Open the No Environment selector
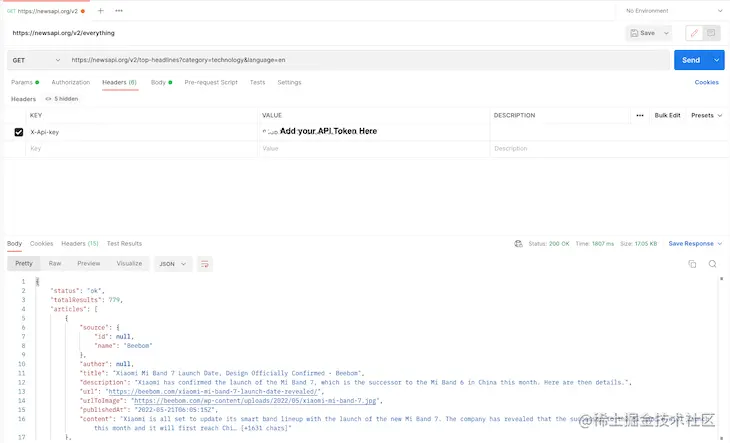This screenshot has height=443, width=730. coord(673,11)
